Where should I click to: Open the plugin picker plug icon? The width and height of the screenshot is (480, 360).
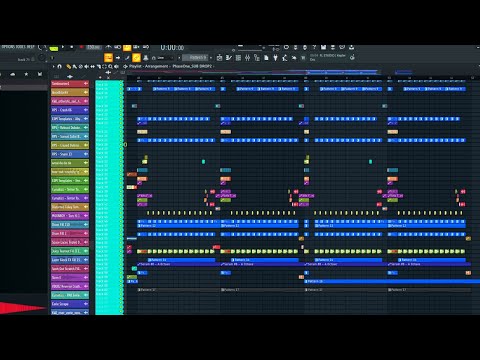(x=275, y=58)
